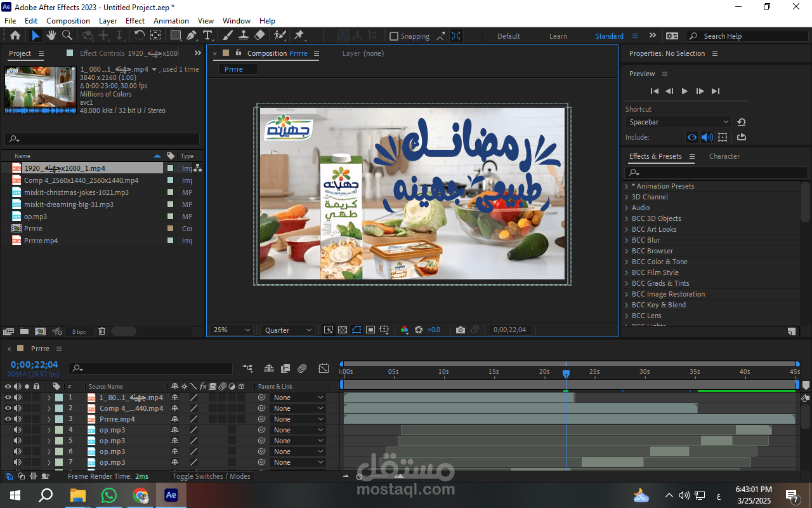Select the Clone Stamp tool
Image resolution: width=812 pixels, height=508 pixels.
point(244,36)
